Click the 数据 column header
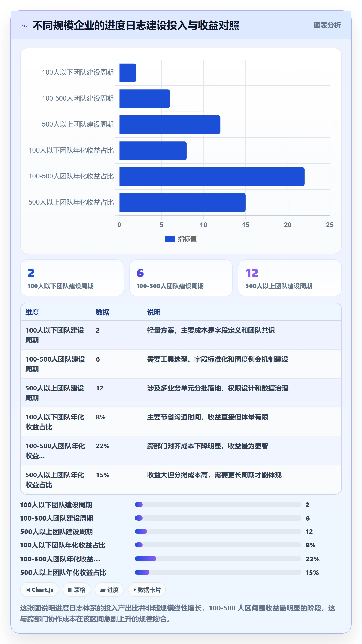The height and width of the screenshot is (644, 362). click(x=103, y=312)
